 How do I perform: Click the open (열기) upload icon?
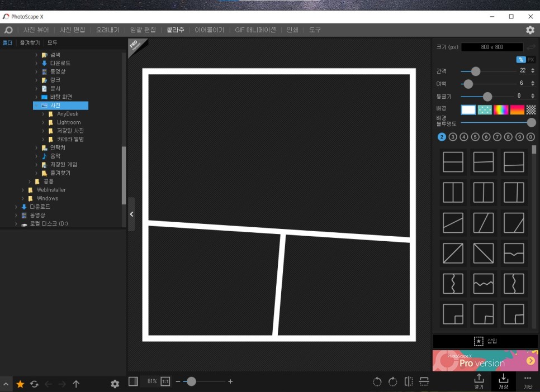pos(479,381)
